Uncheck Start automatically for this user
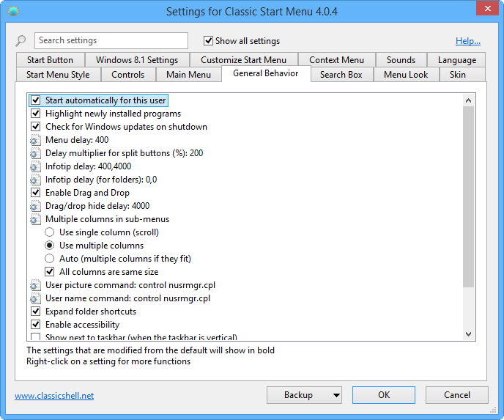Screen dimensions: 504x420 pyautogui.click(x=36, y=100)
